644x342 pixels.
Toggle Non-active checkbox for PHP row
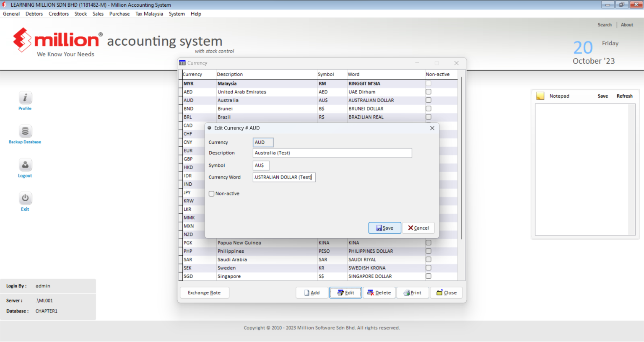[428, 251]
